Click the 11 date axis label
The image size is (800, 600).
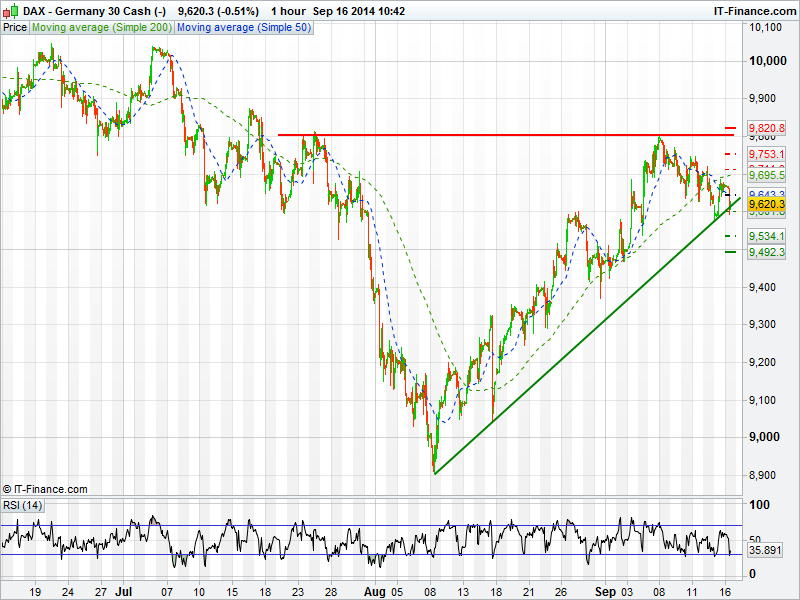692,592
